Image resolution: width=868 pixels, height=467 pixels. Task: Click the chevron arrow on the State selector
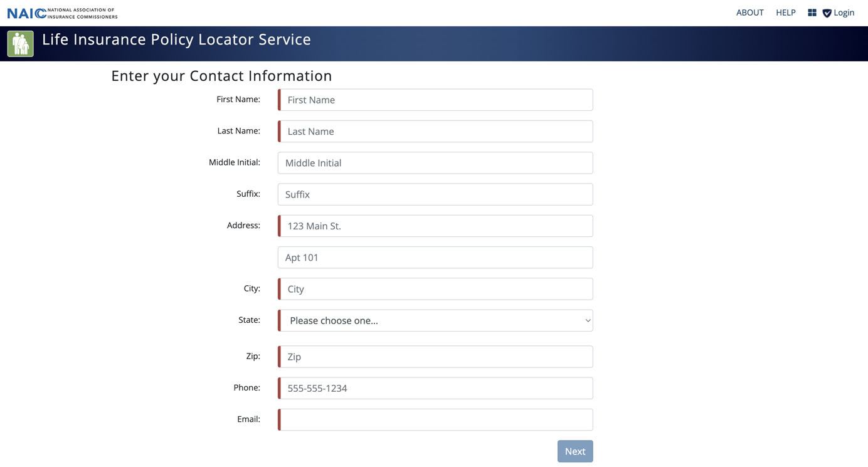tap(588, 320)
